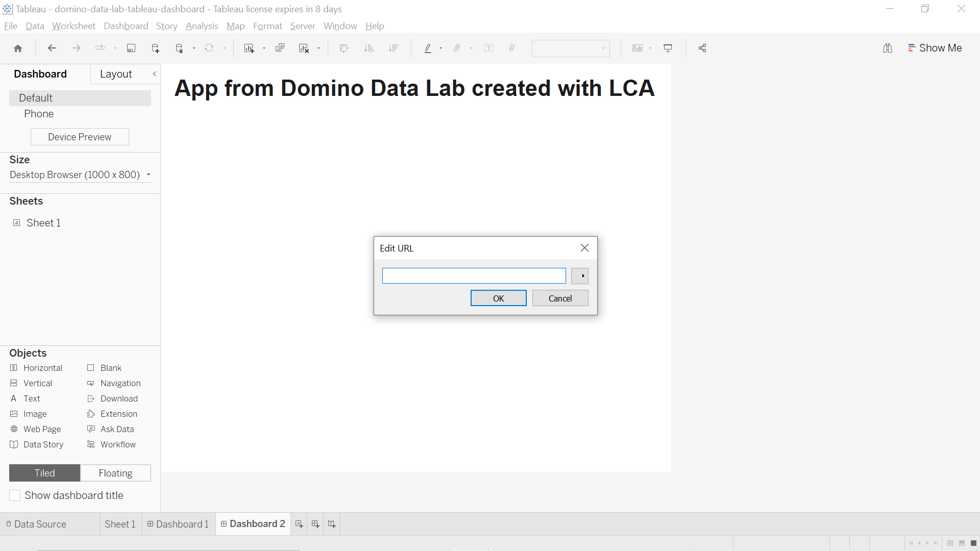Select the Extension object
Image resolution: width=980 pixels, height=551 pixels.
point(112,414)
